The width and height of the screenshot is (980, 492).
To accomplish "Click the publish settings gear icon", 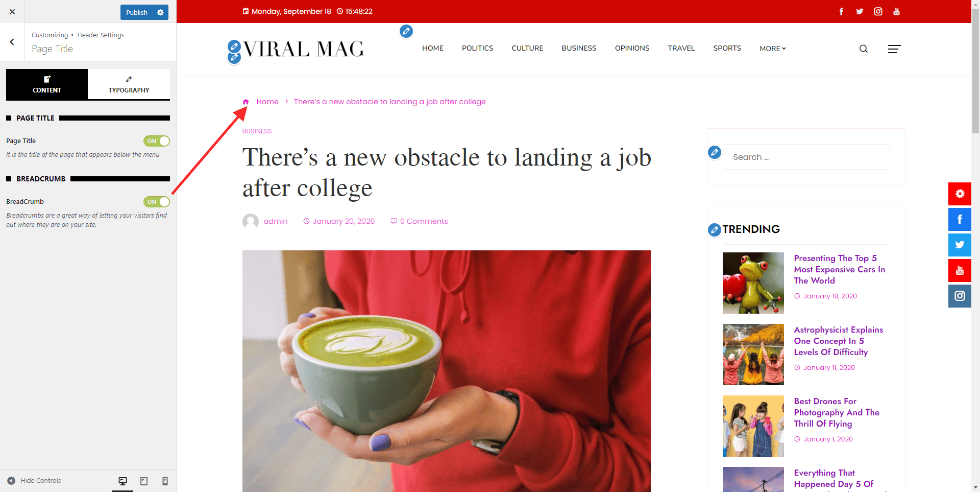I will click(x=160, y=12).
